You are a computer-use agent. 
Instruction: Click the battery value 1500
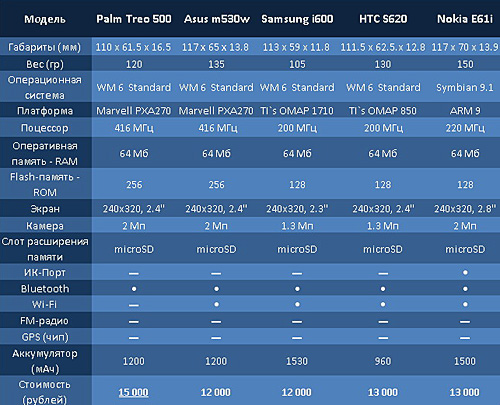pyautogui.click(x=465, y=361)
